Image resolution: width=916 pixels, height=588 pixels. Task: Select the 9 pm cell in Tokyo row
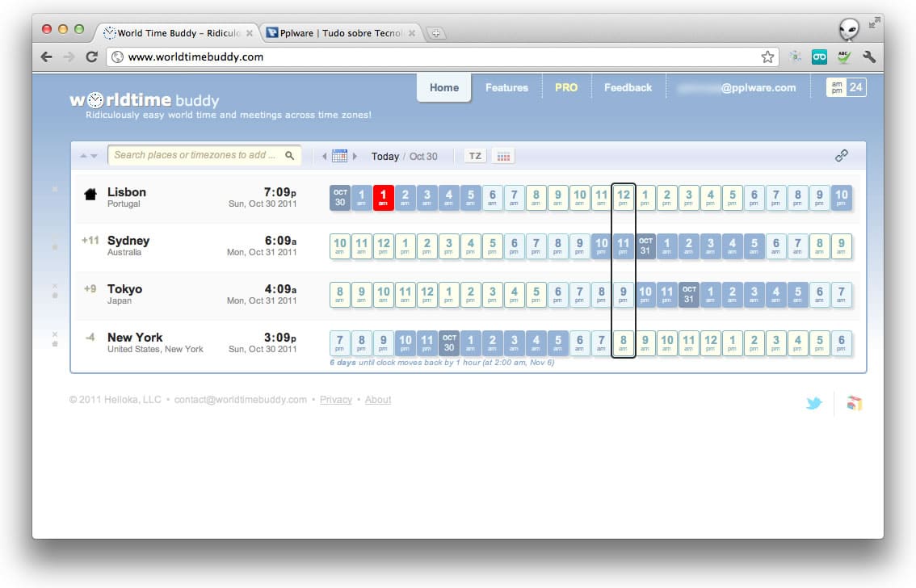pos(624,295)
